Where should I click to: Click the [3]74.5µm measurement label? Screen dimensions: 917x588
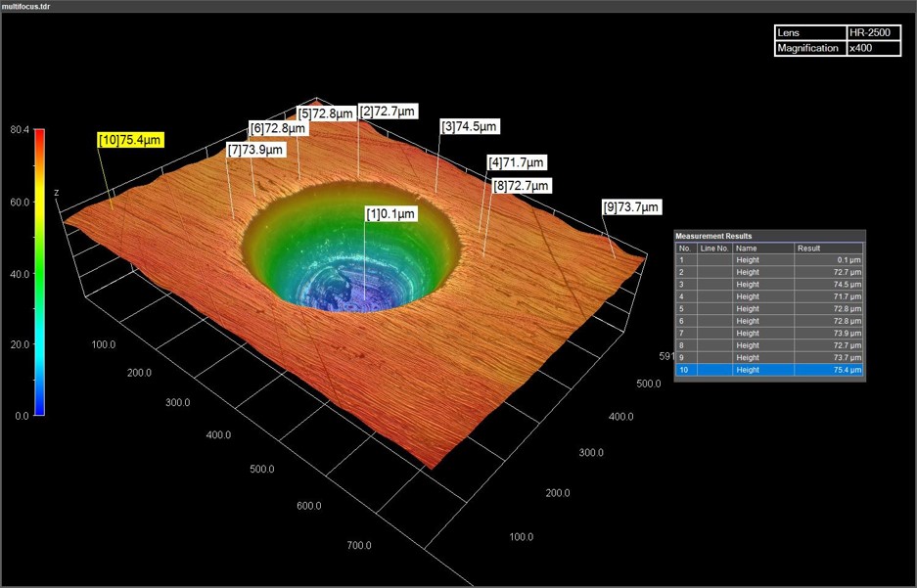470,126
